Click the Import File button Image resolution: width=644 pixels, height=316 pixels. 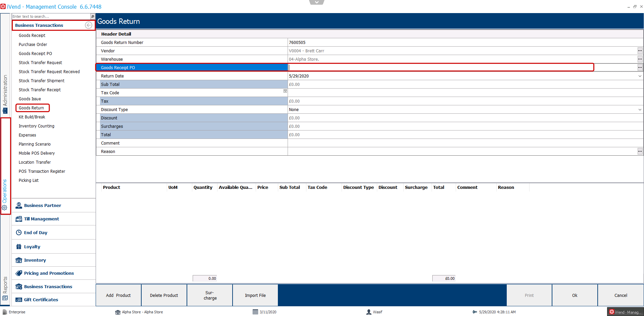(x=255, y=295)
